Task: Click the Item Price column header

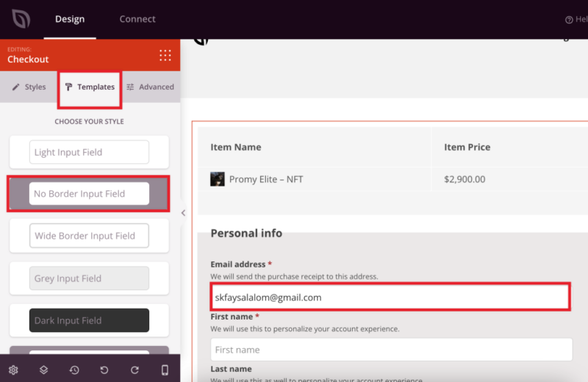Action: point(467,147)
